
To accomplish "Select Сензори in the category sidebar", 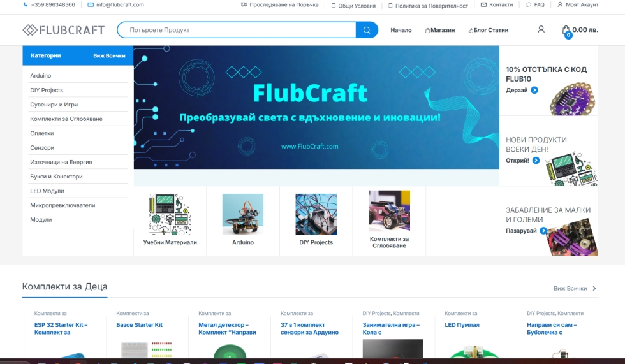I will (42, 148).
